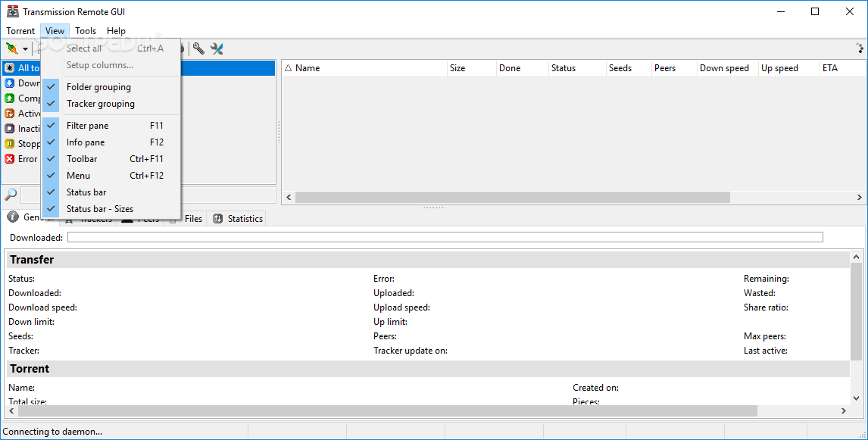Select the Completed filter green arrow icon
Image resolution: width=868 pixels, height=440 pixels.
[9, 98]
